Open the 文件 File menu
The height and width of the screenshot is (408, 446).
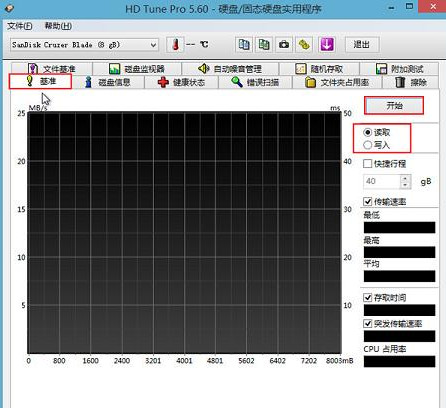[19, 26]
